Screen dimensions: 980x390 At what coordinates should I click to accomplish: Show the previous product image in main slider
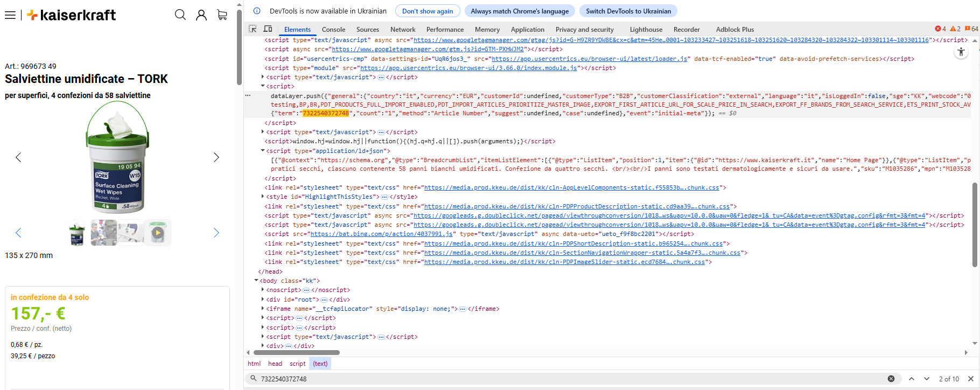18,157
